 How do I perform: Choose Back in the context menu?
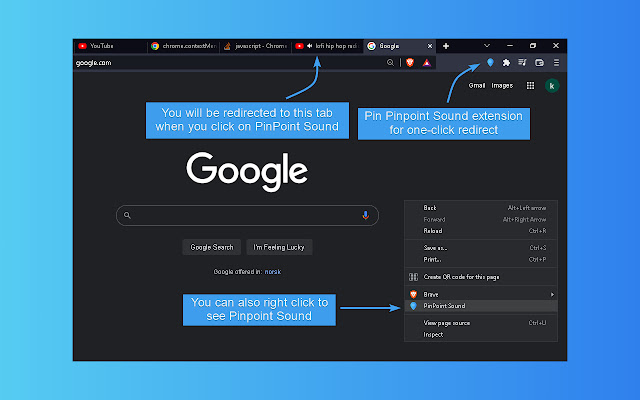click(481, 208)
